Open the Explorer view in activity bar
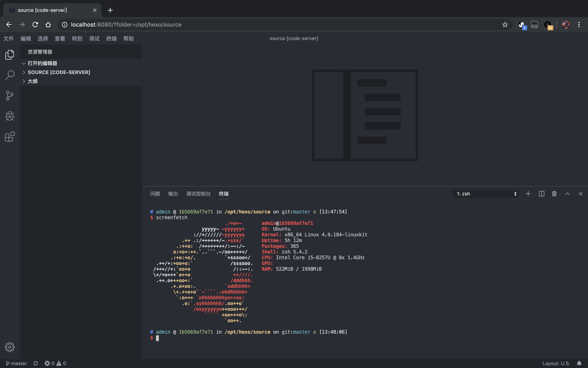Screen dimensions: 588x368 10,55
